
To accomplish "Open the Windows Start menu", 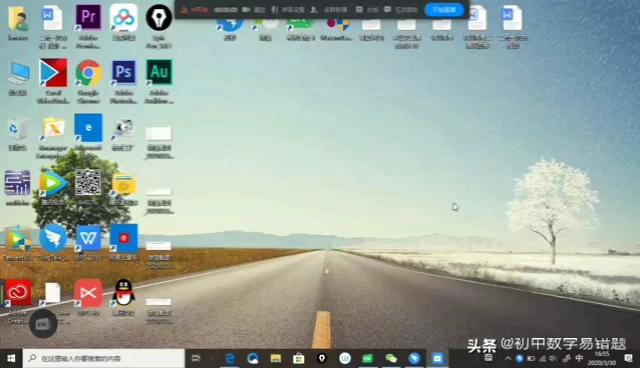I will tap(11, 359).
